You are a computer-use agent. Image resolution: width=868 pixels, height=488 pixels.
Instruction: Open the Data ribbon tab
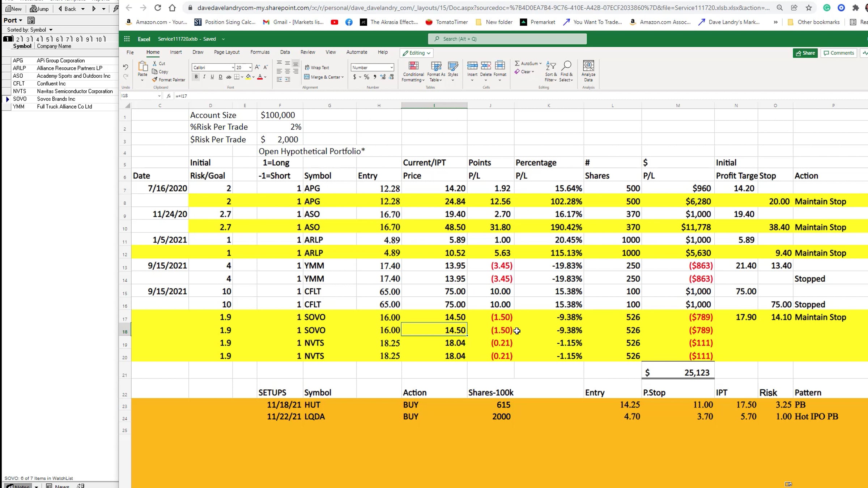[x=285, y=52]
